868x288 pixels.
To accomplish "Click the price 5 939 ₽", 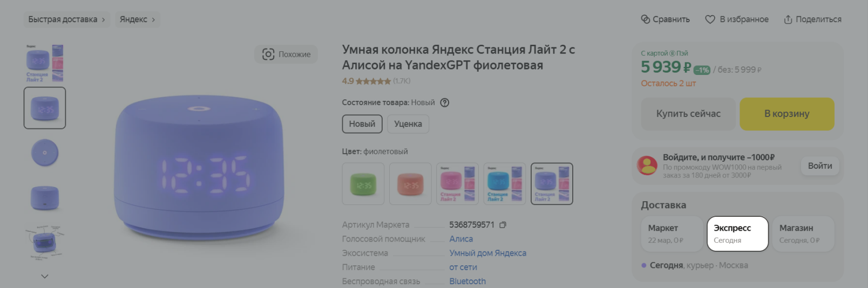I will point(666,67).
